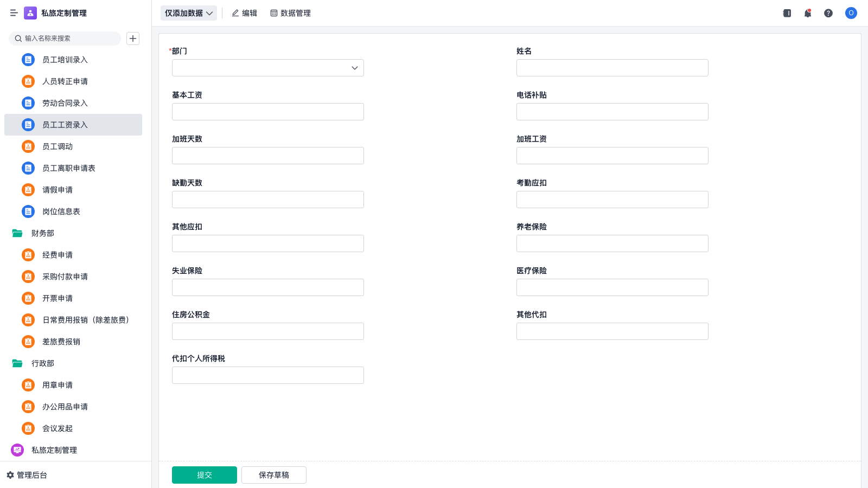868x488 pixels.
Task: Collapse the sidebar with the hamburger icon
Action: coord(14,13)
